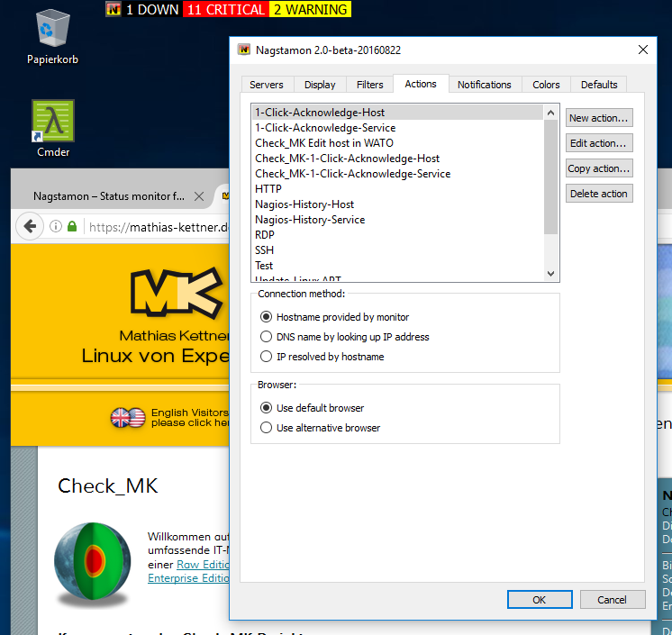Click the actions list scroll up arrow
672x635 pixels.
pos(550,113)
